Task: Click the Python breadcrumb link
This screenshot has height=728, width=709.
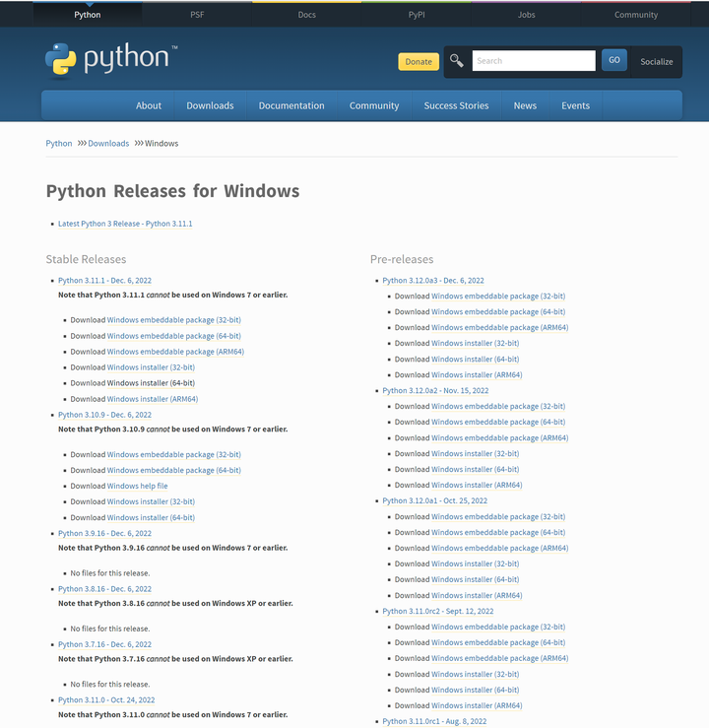Action: pos(59,143)
